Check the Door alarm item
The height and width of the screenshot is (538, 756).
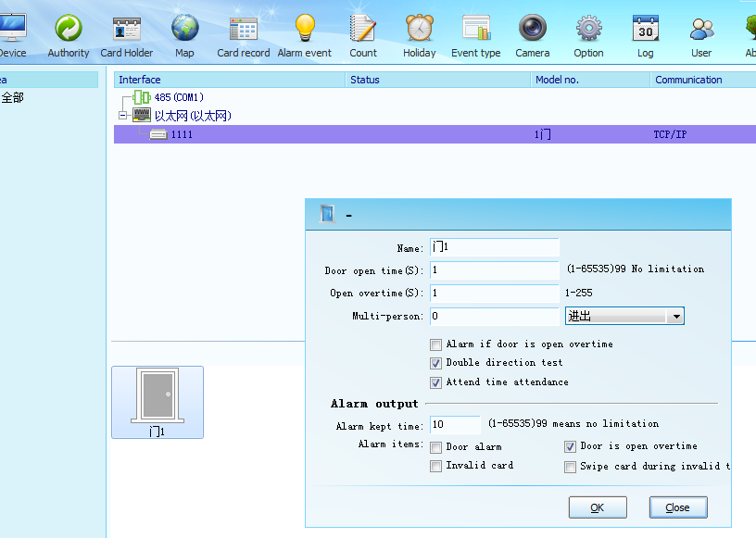click(436, 447)
